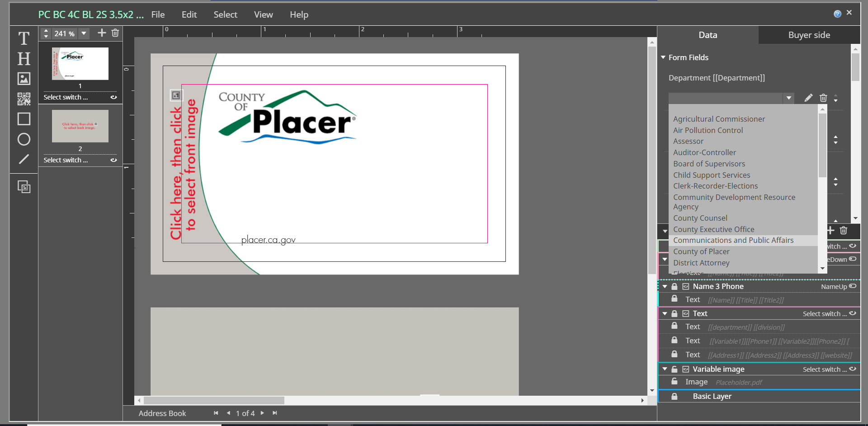The width and height of the screenshot is (868, 426).
Task: Select the Headline text tool (H)
Action: 24,59
